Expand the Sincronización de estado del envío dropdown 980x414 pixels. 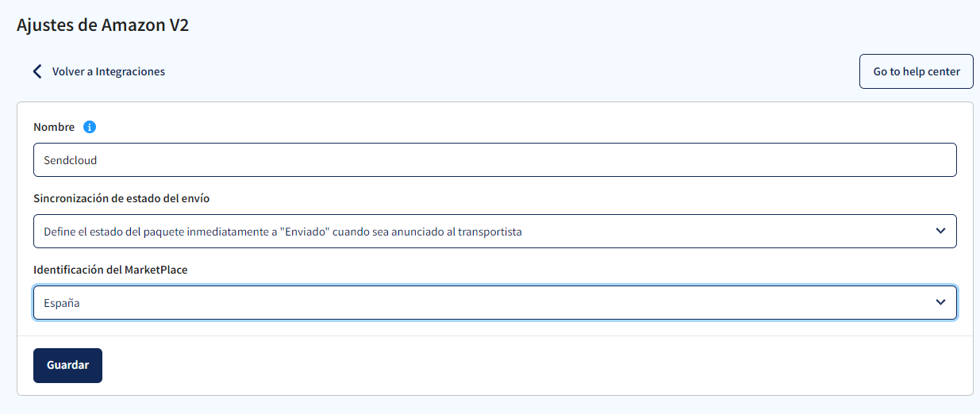495,231
